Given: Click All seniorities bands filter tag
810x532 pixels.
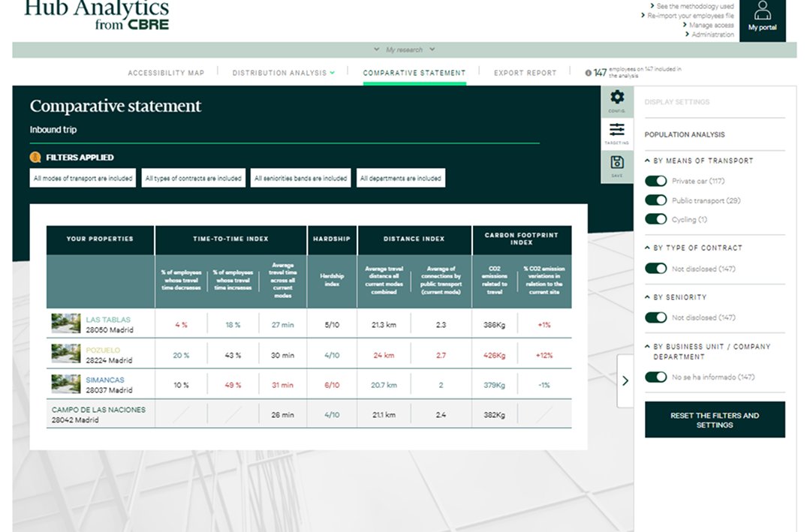Looking at the screenshot, I should click(300, 178).
